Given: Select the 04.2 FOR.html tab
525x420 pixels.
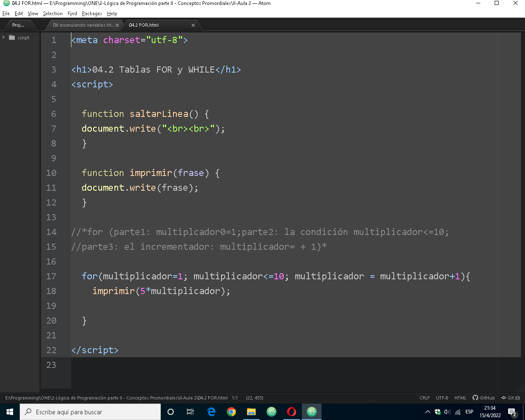Looking at the screenshot, I should click(x=144, y=25).
